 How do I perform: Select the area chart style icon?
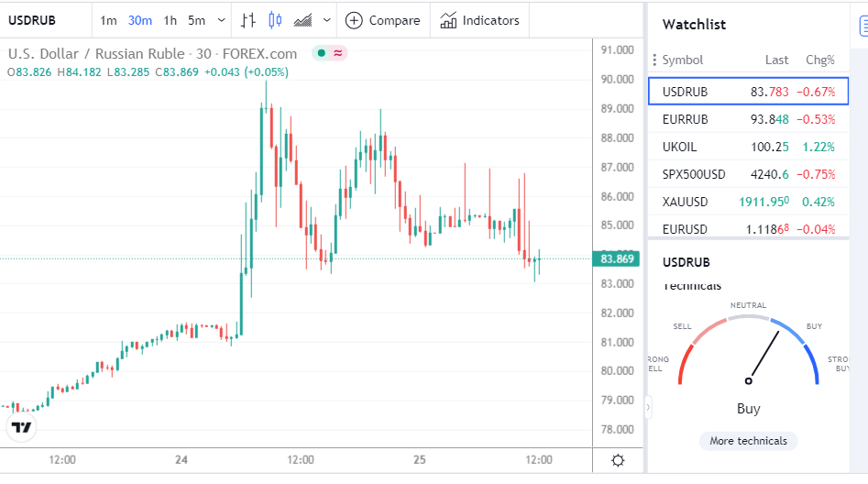(302, 20)
